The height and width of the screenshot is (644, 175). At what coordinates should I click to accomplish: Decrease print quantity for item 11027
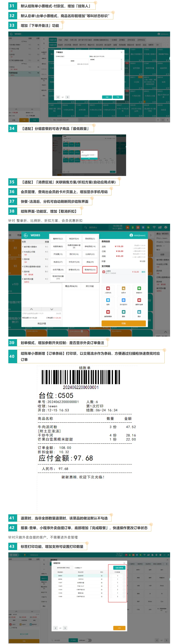tap(111, 582)
